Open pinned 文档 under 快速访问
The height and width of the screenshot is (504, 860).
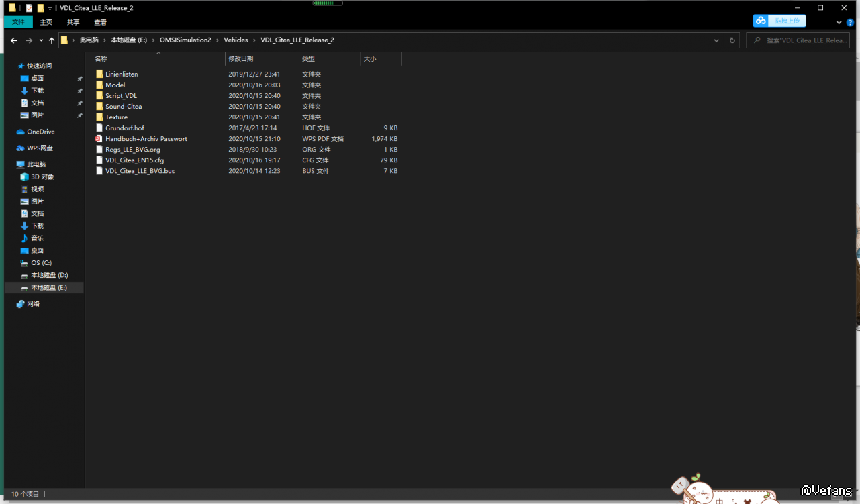[37, 103]
